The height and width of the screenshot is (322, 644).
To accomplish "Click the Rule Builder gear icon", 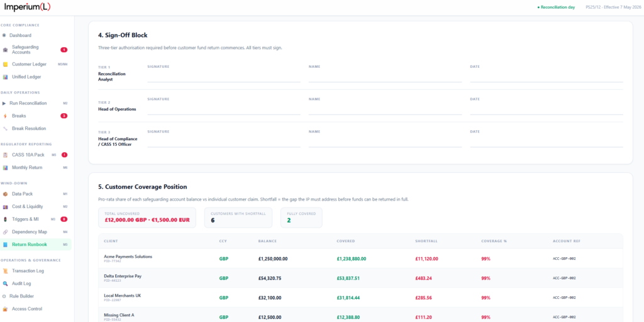I will 4,296.
